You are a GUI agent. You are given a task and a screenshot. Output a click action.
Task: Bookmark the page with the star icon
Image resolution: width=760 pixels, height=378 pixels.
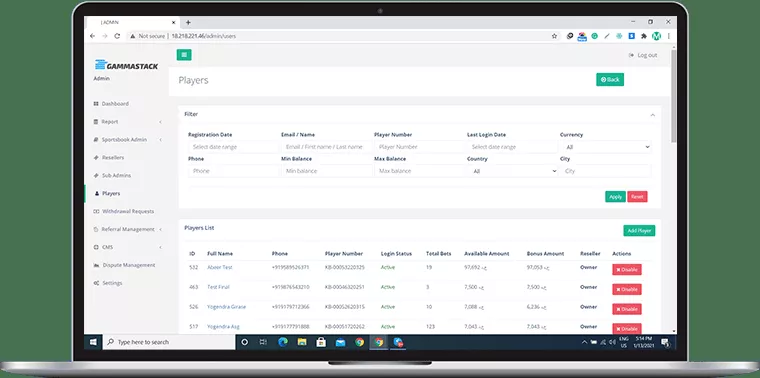(554, 36)
